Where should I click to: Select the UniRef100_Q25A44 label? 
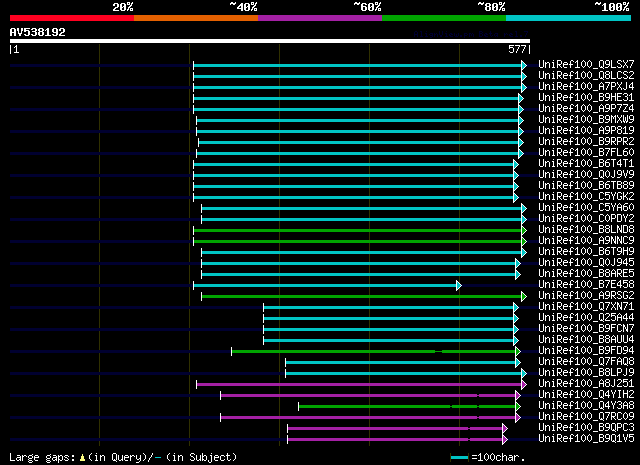(586, 318)
